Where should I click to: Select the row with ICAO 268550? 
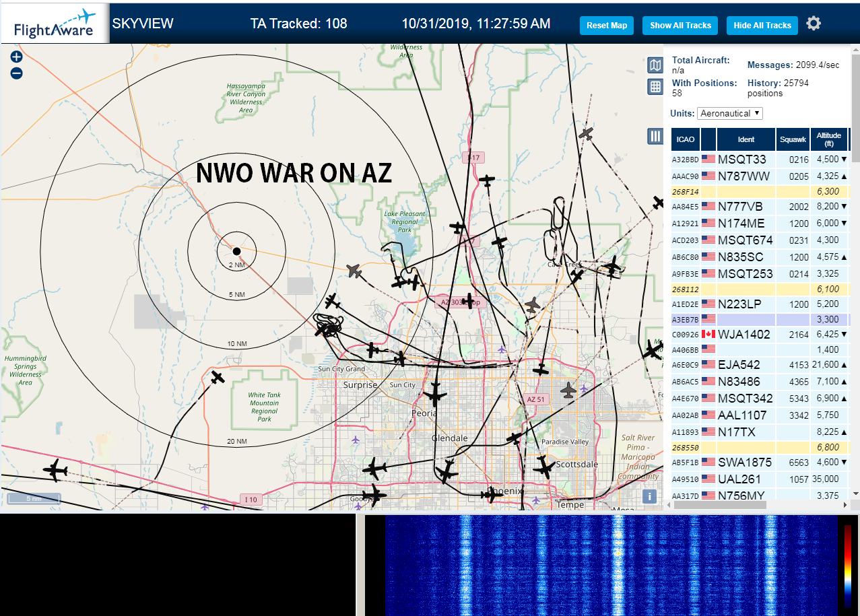coord(760,448)
